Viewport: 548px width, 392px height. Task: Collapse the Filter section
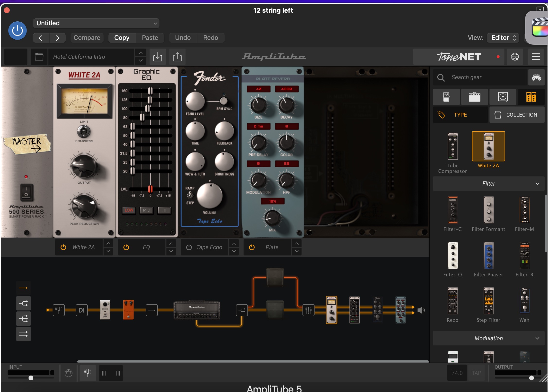click(489, 184)
